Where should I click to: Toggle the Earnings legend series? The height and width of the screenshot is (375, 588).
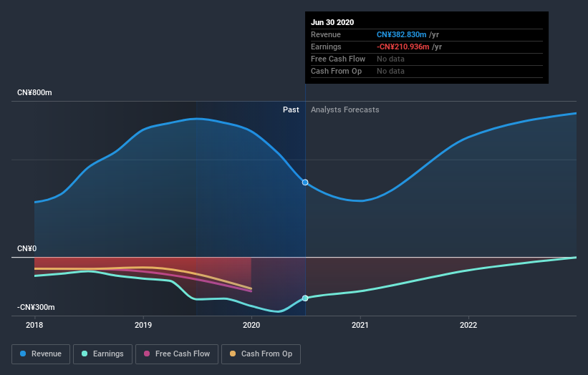tap(102, 354)
